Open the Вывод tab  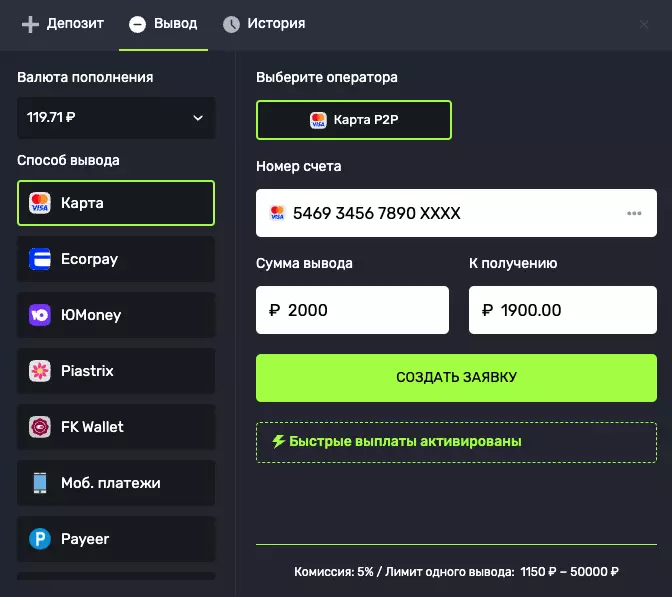(x=163, y=24)
